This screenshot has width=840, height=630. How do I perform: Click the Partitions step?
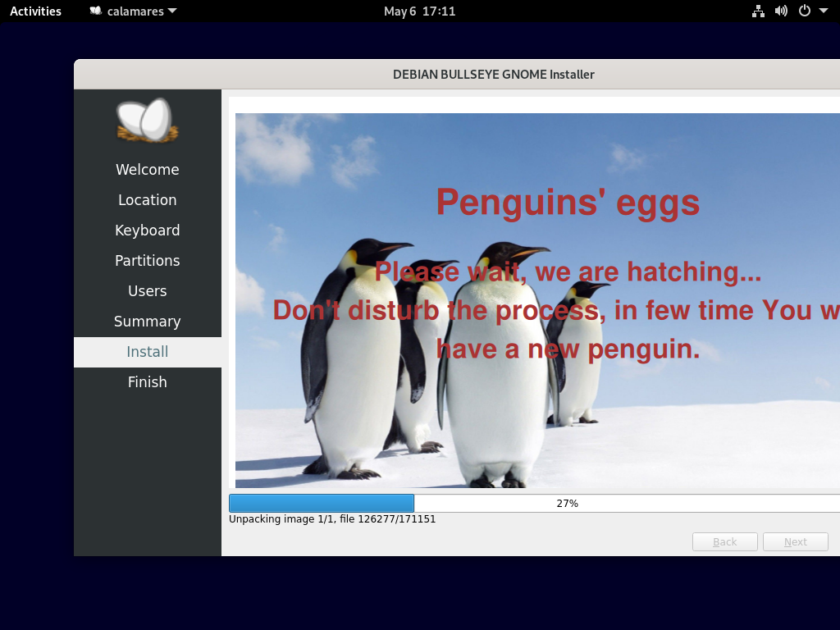click(147, 260)
